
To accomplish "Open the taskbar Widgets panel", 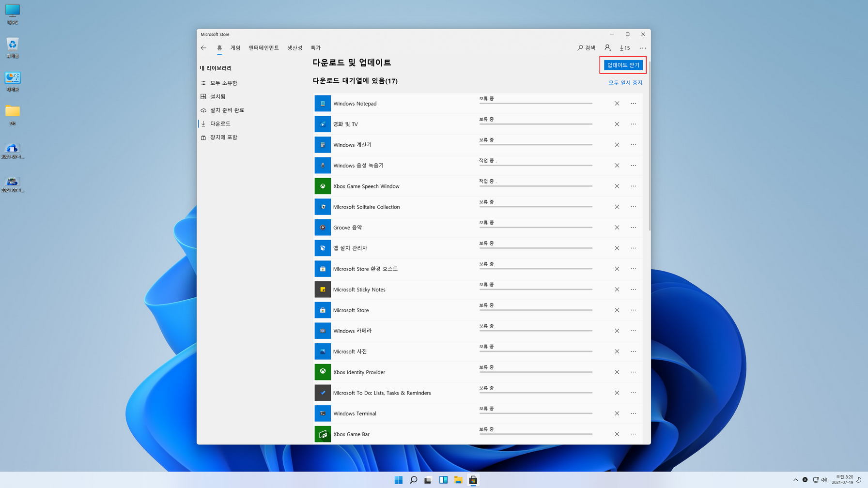I will coord(443,480).
